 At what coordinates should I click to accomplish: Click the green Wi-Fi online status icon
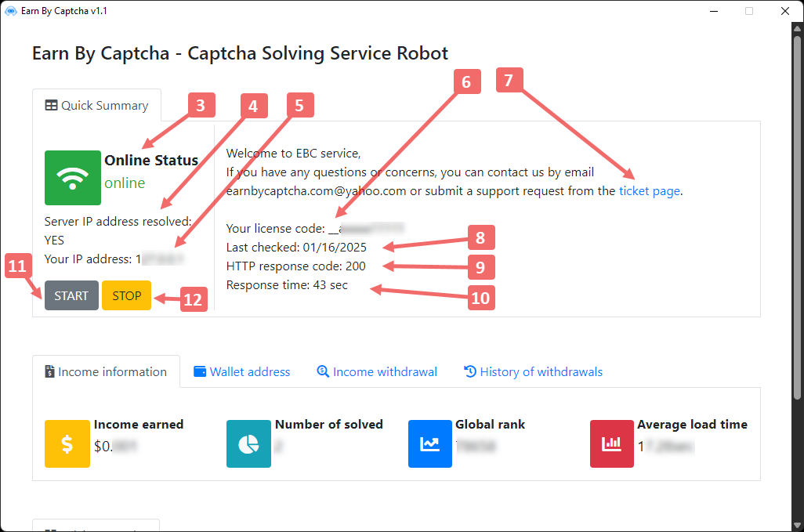pos(73,178)
